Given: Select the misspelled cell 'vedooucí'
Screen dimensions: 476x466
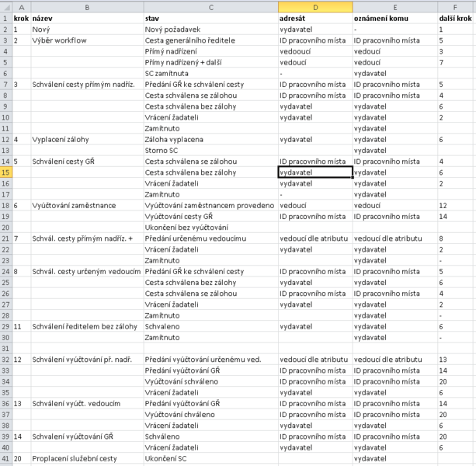Looking at the screenshot, I should point(315,51).
